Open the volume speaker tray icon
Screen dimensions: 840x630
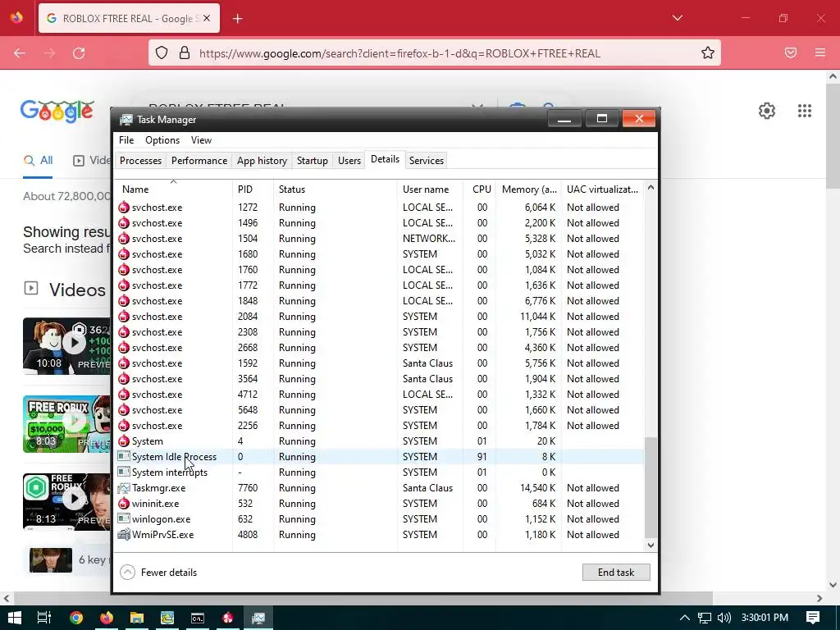click(724, 618)
